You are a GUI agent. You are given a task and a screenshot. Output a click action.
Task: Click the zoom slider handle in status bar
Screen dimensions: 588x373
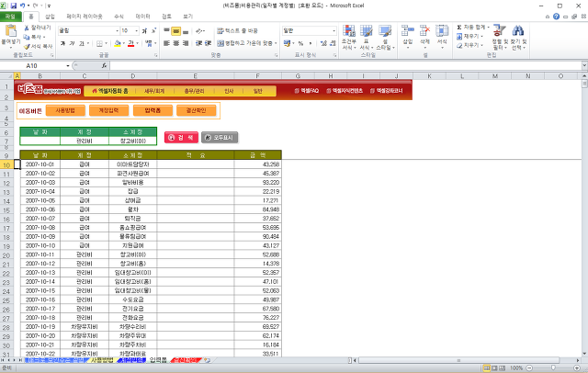tap(553, 368)
